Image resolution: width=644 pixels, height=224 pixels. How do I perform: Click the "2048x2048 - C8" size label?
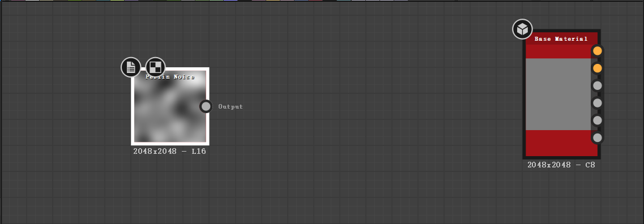(x=561, y=165)
